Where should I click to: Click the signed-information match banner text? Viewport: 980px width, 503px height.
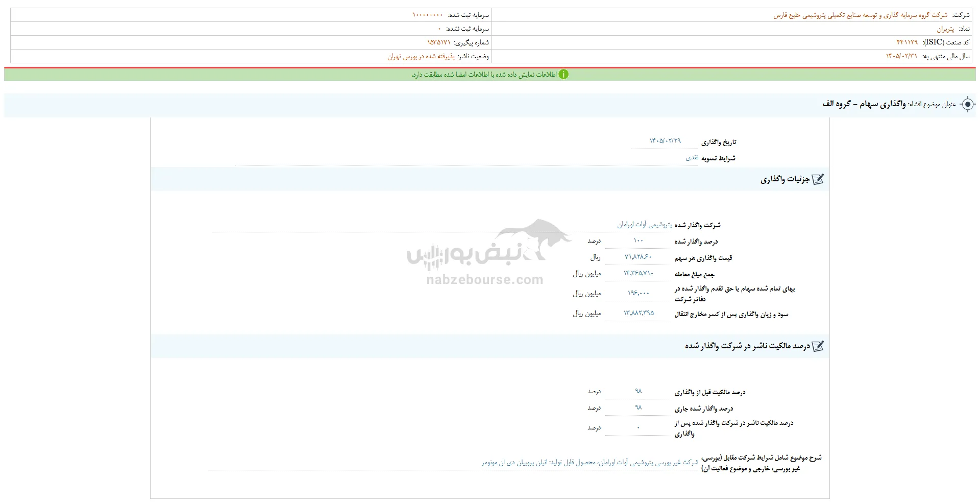pos(484,75)
